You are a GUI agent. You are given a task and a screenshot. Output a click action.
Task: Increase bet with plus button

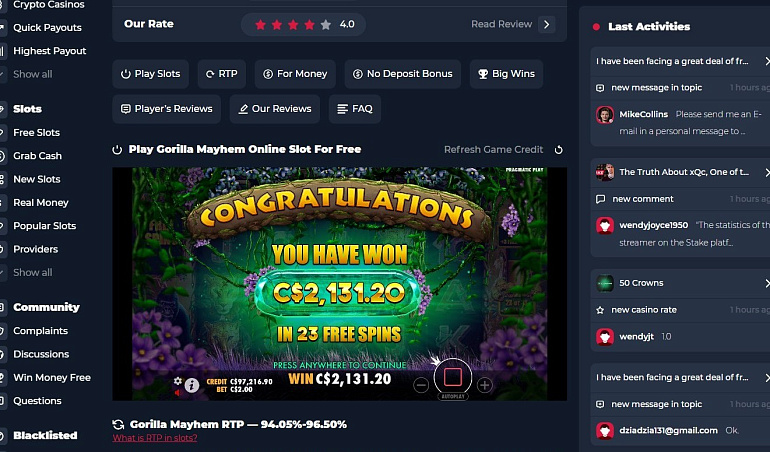click(484, 386)
